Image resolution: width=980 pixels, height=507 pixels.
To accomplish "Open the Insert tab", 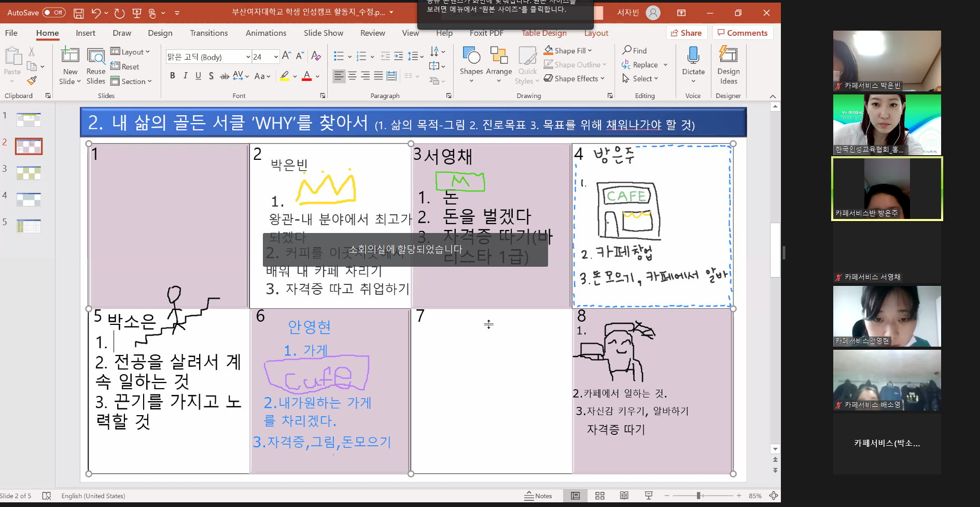I will point(86,33).
